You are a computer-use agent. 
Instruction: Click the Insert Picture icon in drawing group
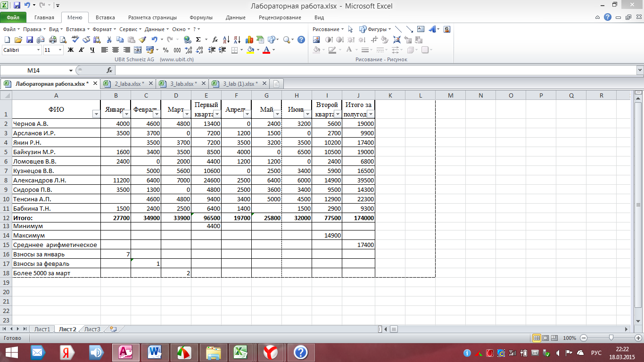316,40
